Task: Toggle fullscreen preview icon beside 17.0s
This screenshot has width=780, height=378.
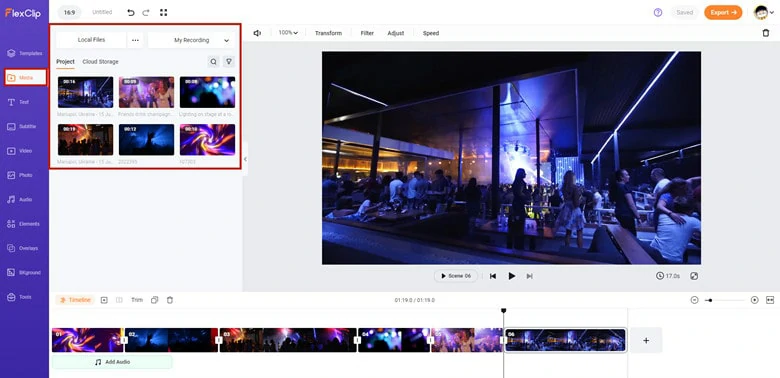Action: (694, 276)
